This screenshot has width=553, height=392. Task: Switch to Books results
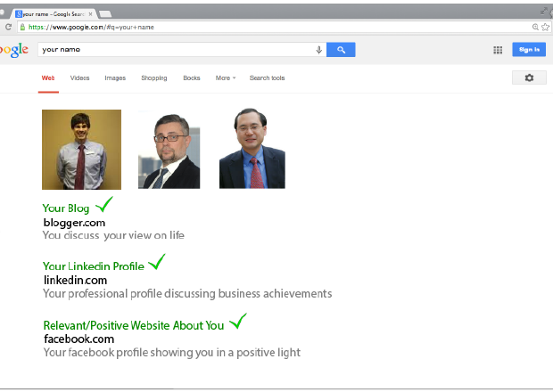coord(192,78)
